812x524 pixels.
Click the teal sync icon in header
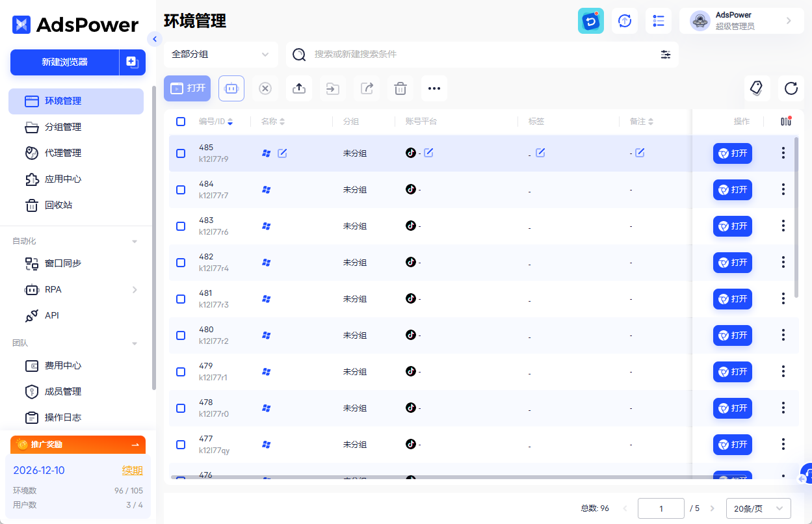(591, 21)
